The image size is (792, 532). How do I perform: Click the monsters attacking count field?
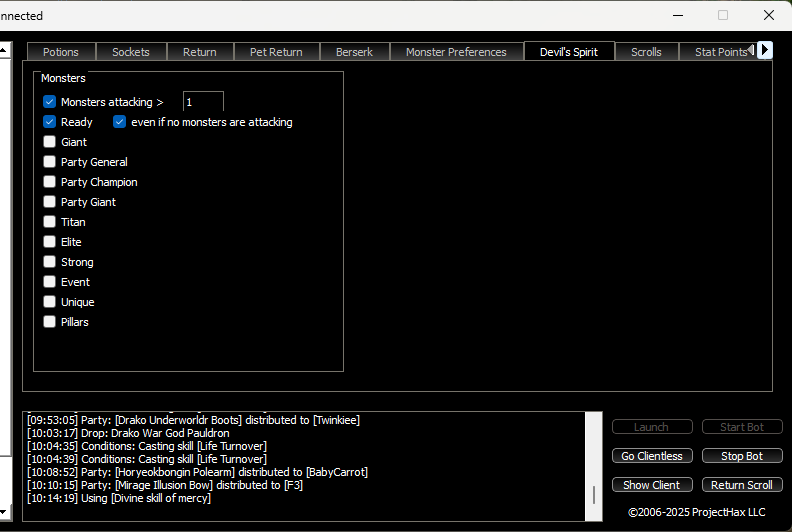203,102
